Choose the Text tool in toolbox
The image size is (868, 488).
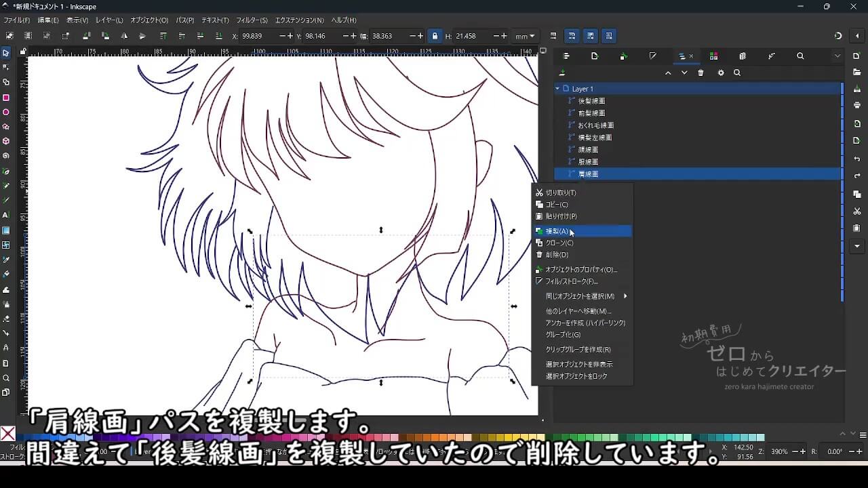click(x=6, y=215)
